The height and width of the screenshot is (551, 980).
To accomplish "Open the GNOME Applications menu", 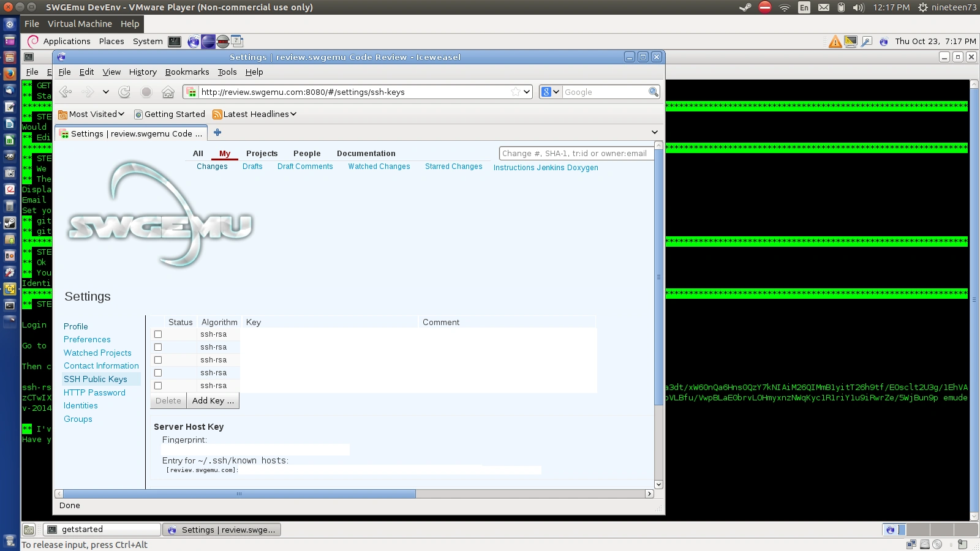I will [67, 42].
